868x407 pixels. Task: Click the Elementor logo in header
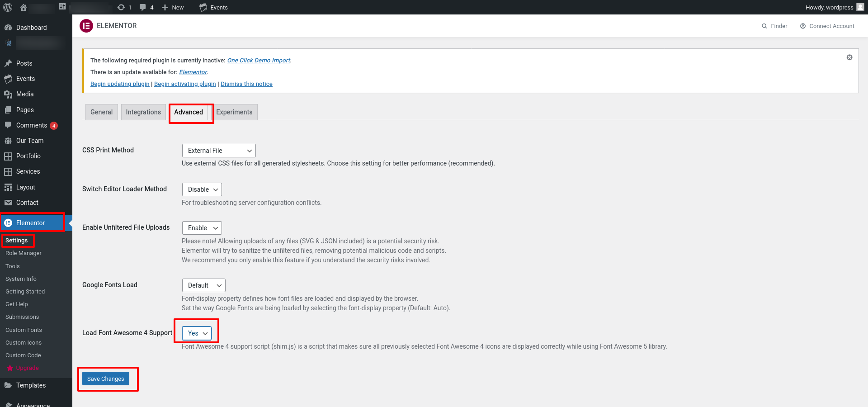click(x=86, y=26)
